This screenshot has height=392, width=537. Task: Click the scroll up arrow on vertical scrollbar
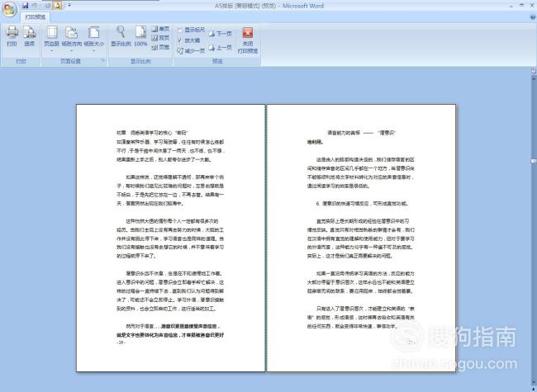[534, 78]
